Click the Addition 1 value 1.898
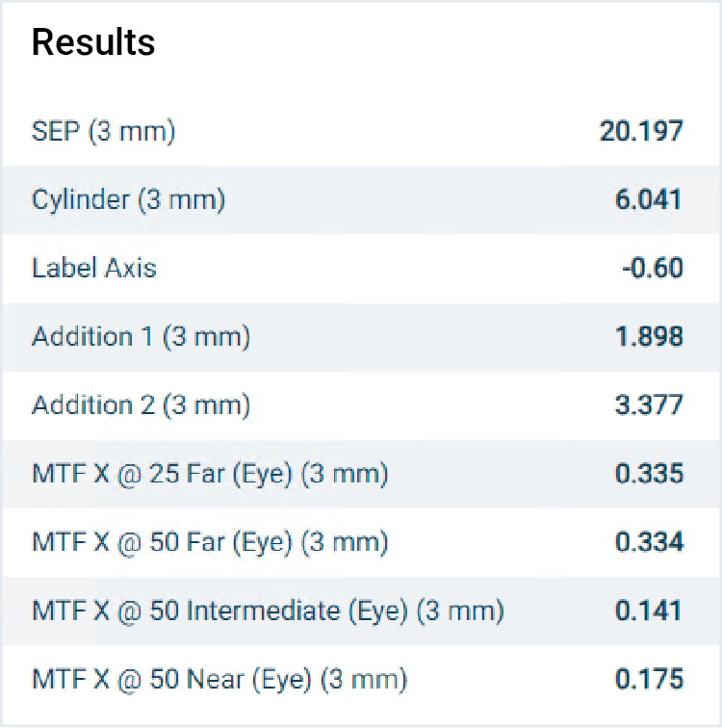The width and height of the screenshot is (722, 728). [x=648, y=337]
